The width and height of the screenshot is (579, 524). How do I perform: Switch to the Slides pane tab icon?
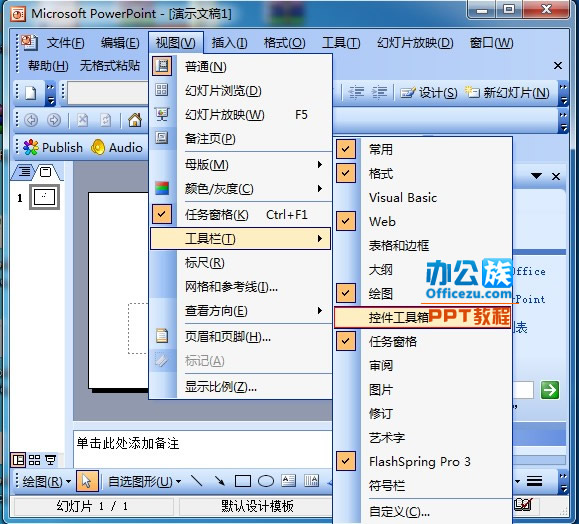pos(45,171)
